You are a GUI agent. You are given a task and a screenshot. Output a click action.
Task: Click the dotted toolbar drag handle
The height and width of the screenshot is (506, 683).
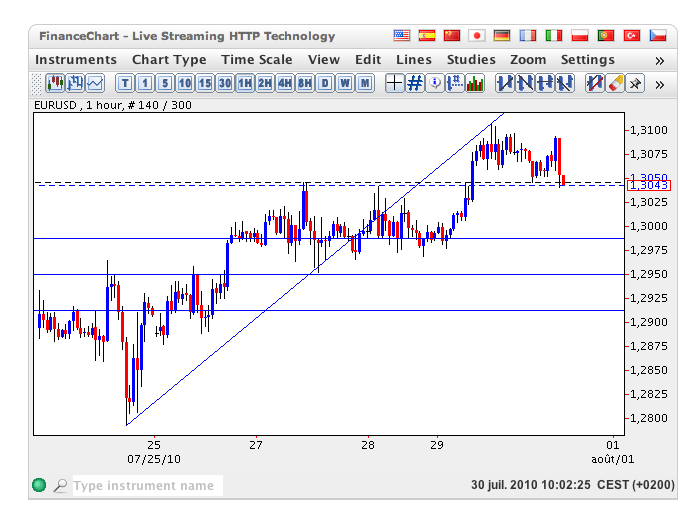[37, 84]
